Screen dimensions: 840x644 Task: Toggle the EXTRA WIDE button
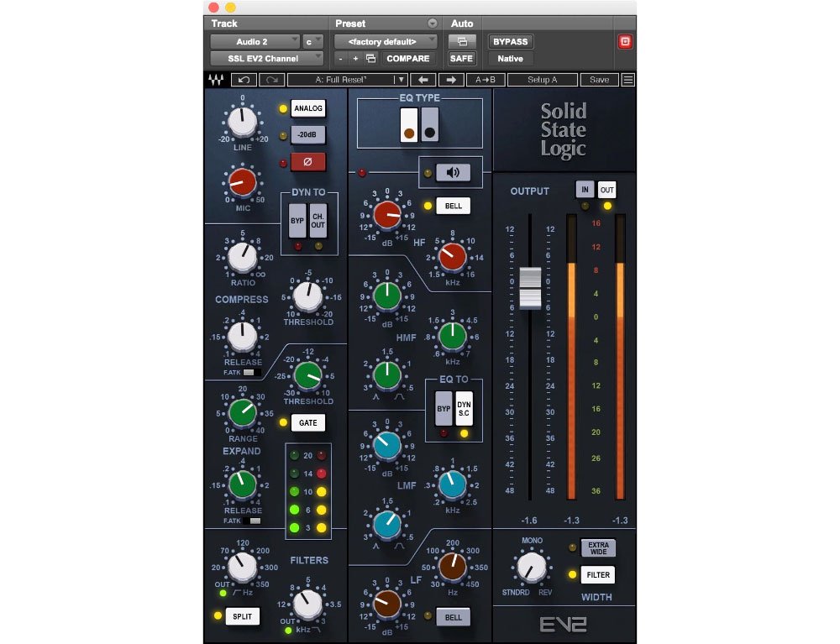pos(598,548)
